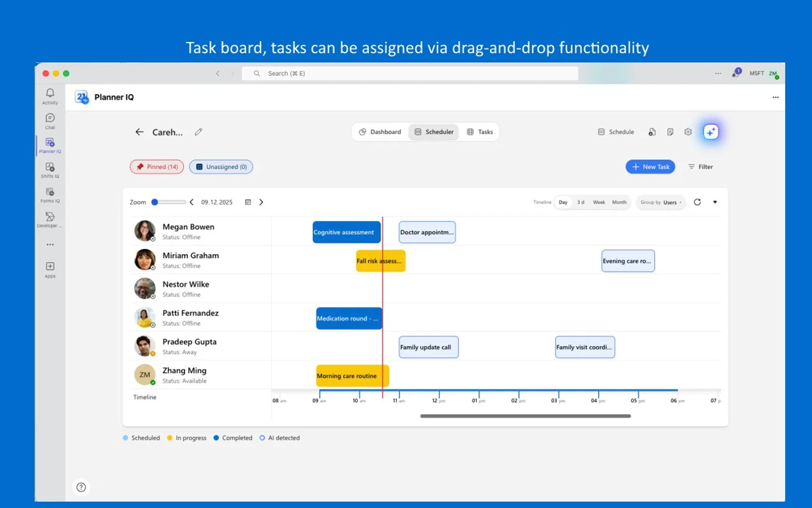Open the Cognitive assessment task
Screen dimensions: 812x508
click(x=347, y=232)
